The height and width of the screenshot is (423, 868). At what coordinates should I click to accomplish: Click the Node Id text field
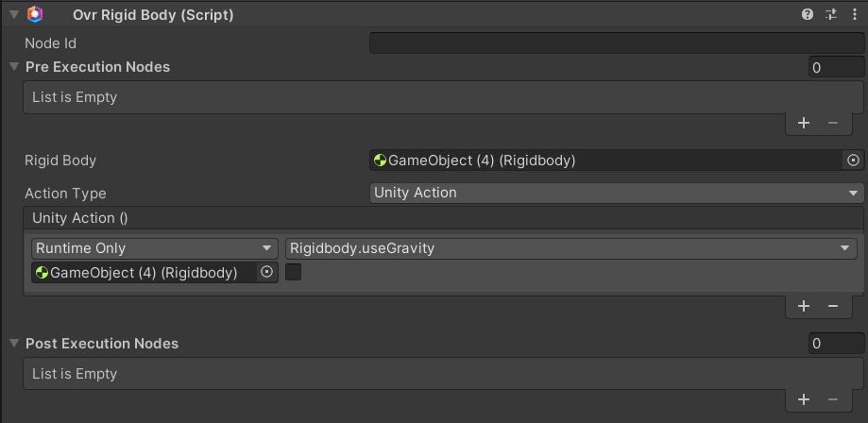coord(616,43)
